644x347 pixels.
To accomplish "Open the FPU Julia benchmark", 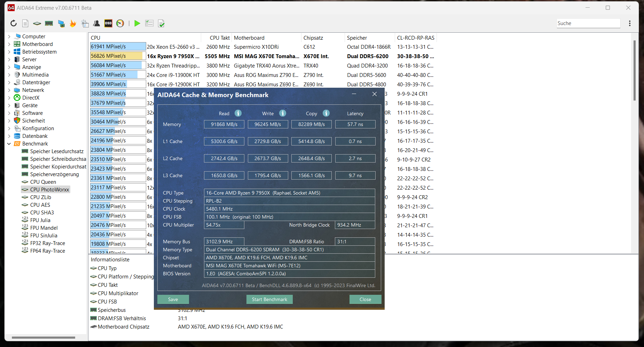I will (x=40, y=220).
